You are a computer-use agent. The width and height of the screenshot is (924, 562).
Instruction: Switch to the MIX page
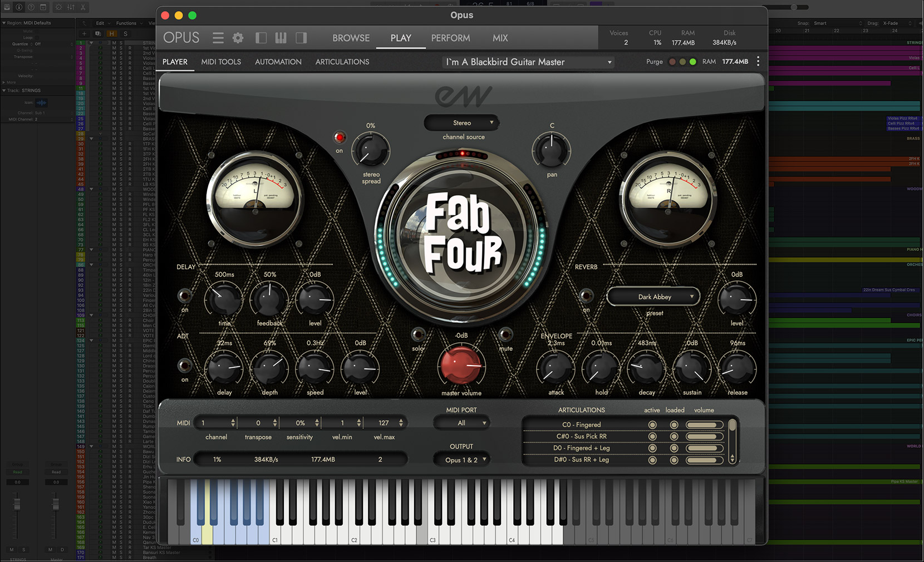coord(500,38)
